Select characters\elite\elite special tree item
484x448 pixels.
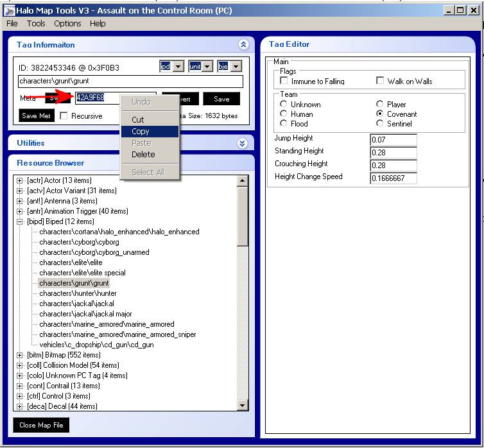click(82, 273)
